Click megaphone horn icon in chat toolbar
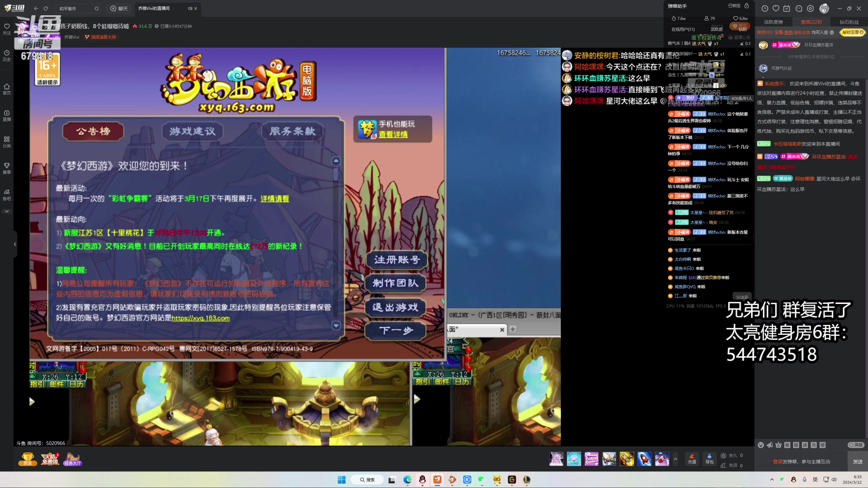The image size is (868, 488). [770, 445]
